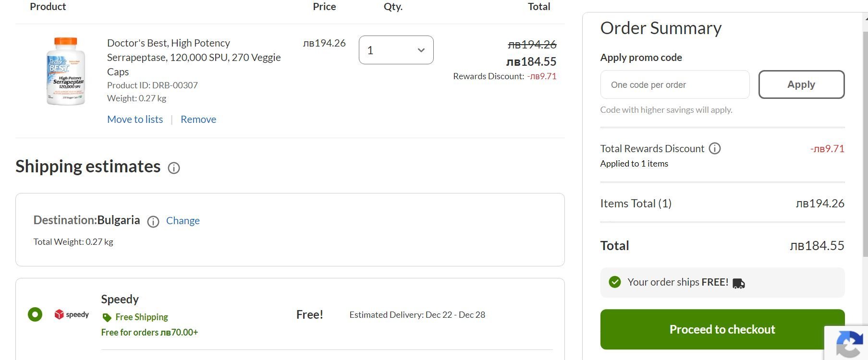Click the green Free Shipping tag icon

click(x=107, y=317)
